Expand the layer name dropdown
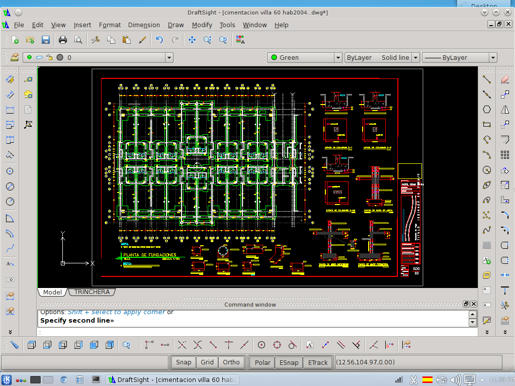The image size is (515, 386). tap(169, 57)
